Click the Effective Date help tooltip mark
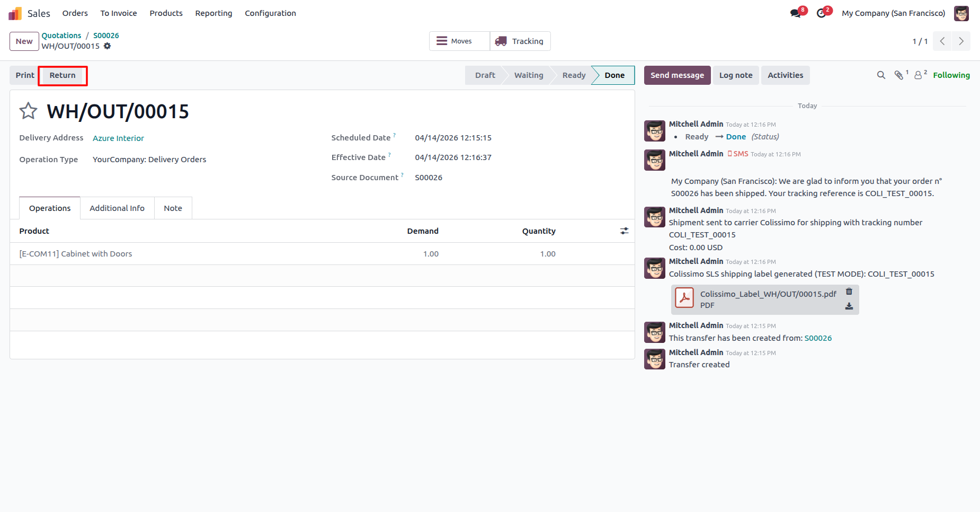Screen dimensions: 980x512 [390, 155]
